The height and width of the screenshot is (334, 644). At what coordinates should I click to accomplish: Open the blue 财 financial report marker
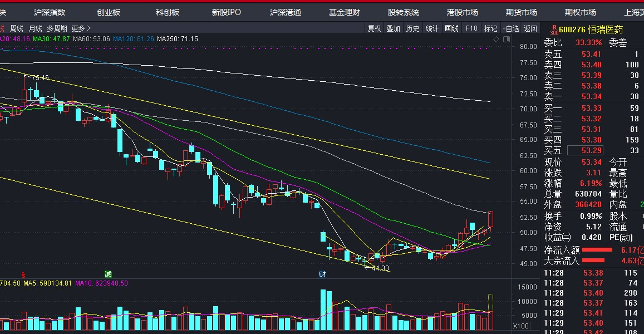pyautogui.click(x=322, y=274)
